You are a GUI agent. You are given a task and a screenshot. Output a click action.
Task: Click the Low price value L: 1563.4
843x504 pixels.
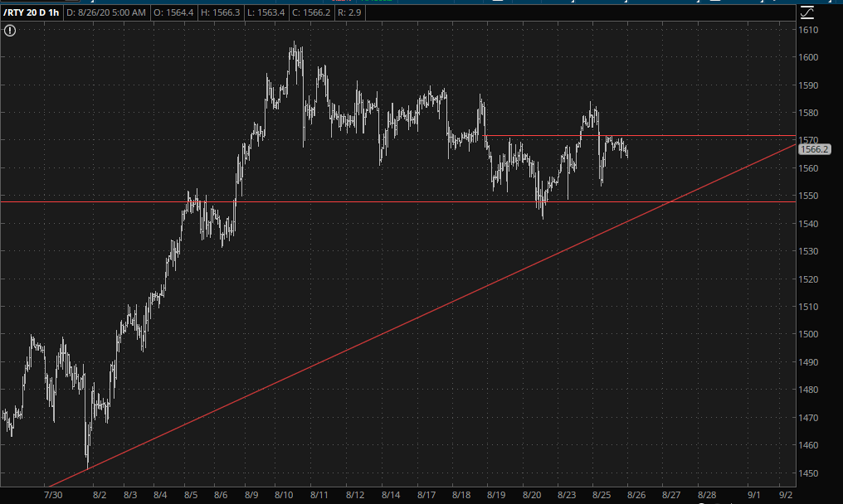tap(266, 12)
